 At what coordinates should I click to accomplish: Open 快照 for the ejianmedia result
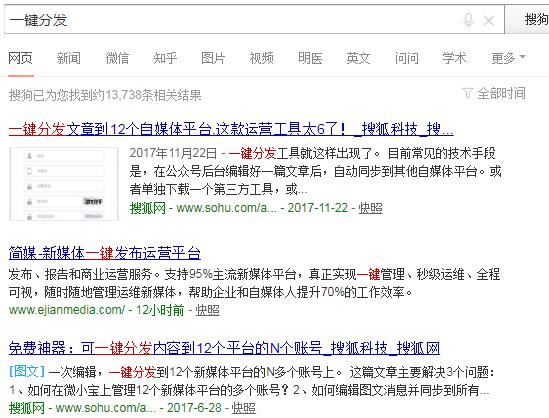pos(208,310)
